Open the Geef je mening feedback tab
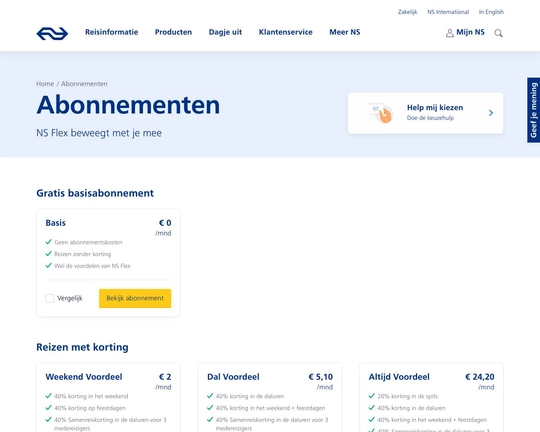This screenshot has width=540, height=432. click(533, 110)
